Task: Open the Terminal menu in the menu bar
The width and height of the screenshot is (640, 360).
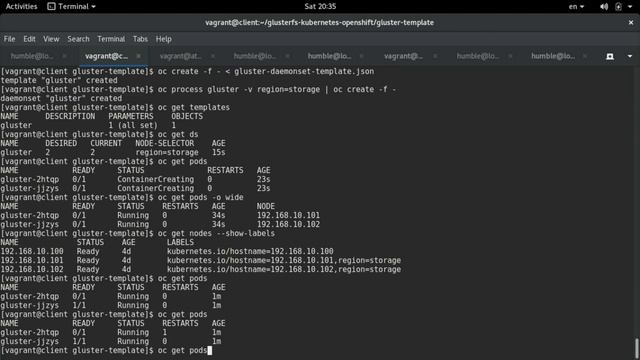Action: [111, 39]
